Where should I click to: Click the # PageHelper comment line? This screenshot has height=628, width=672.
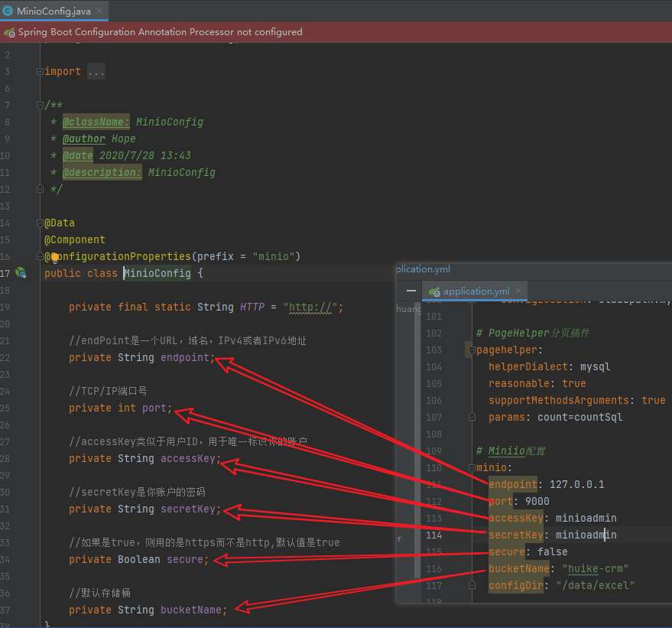pyautogui.click(x=533, y=333)
